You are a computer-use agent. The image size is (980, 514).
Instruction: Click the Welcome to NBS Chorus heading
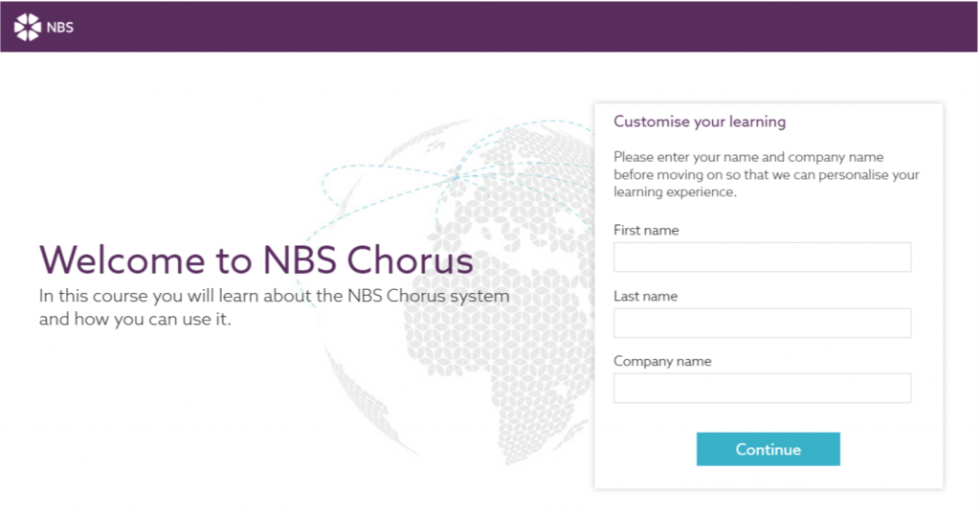pyautogui.click(x=256, y=259)
